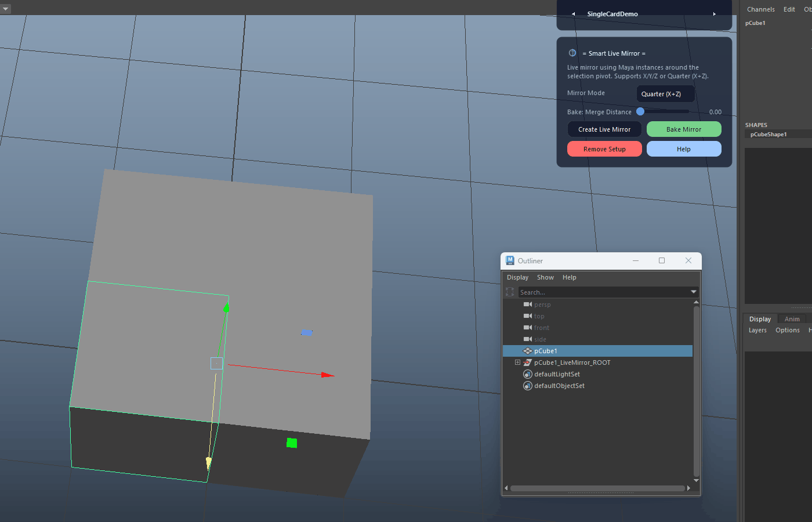Click the Create Live Mirror button
Image resolution: width=812 pixels, height=522 pixels.
604,129
